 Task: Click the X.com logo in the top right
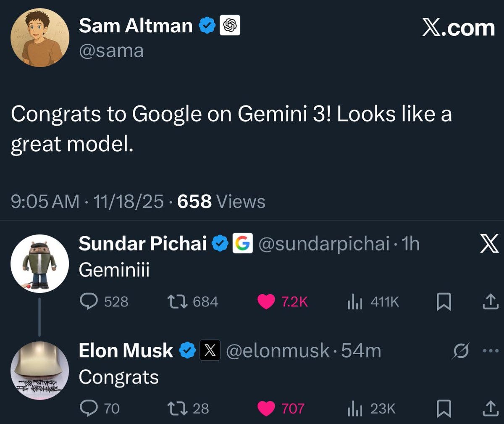point(458,28)
